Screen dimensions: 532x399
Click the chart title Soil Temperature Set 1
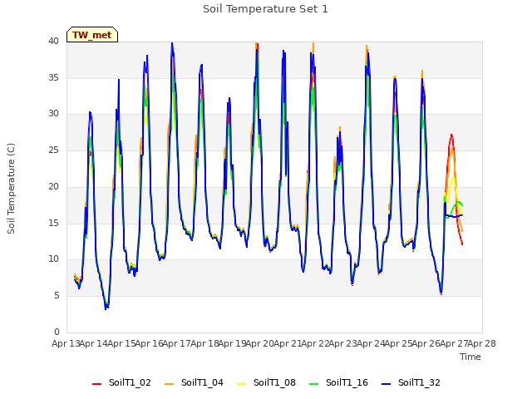[265, 9]
